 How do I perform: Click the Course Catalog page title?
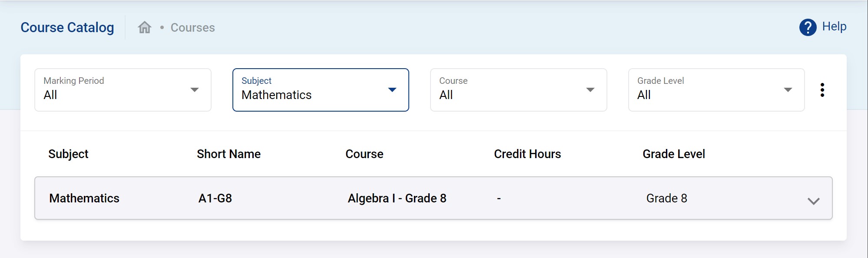click(67, 27)
